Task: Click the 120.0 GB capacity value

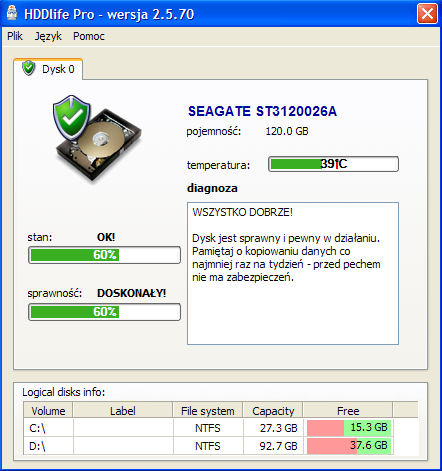Action: tap(287, 131)
